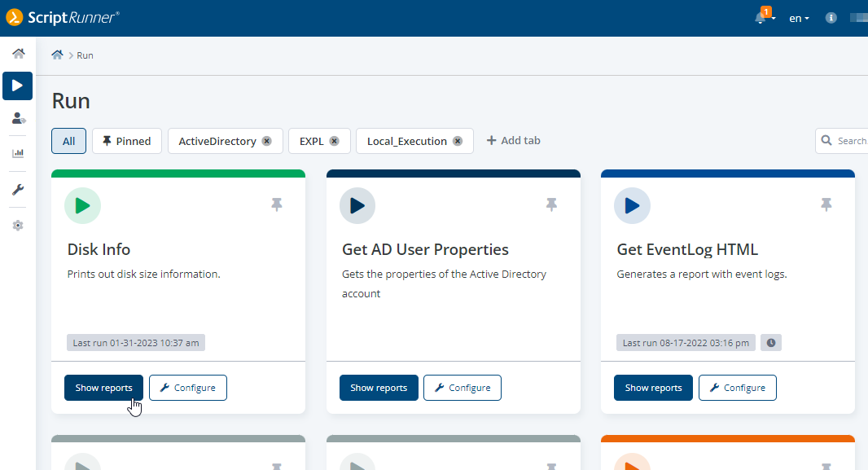868x470 pixels.
Task: Run the Get EventLog HTML action
Action: pos(632,206)
